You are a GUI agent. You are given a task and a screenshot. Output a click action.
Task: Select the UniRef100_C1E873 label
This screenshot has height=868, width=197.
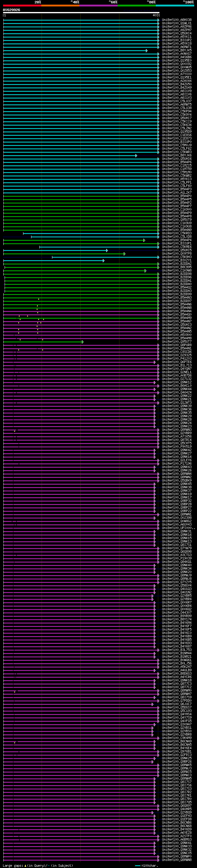pyautogui.click(x=176, y=139)
